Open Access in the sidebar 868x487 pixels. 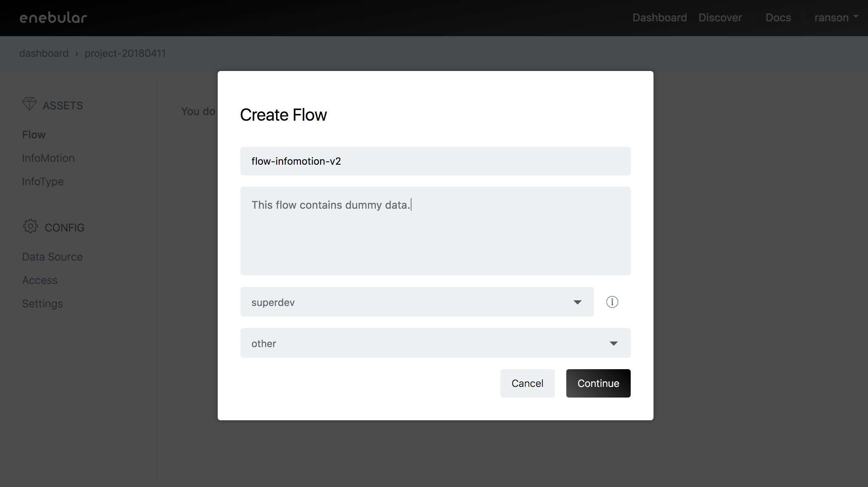[40, 280]
